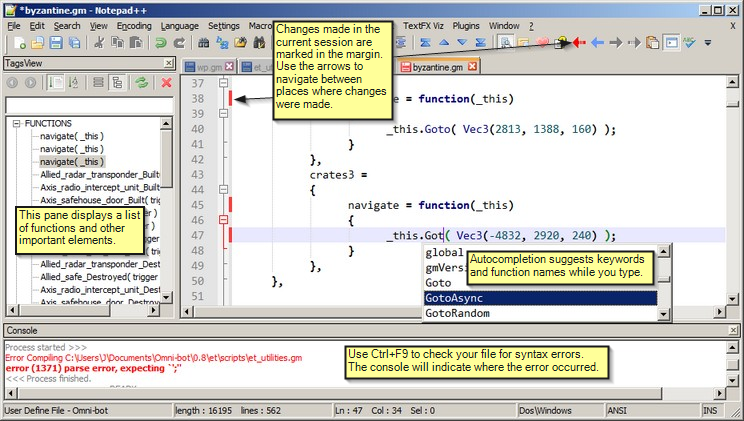Toggle tree view mode in the TagsView toolbar
The width and height of the screenshot is (744, 421).
pos(117,83)
